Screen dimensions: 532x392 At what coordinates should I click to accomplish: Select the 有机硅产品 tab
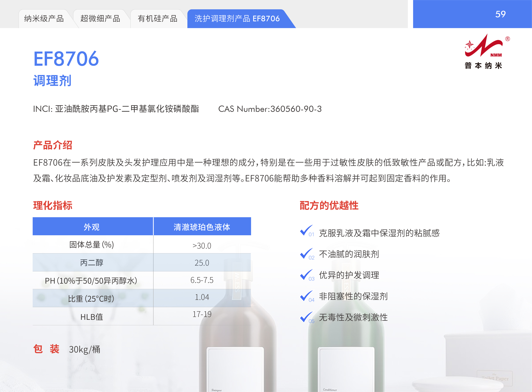(x=157, y=18)
